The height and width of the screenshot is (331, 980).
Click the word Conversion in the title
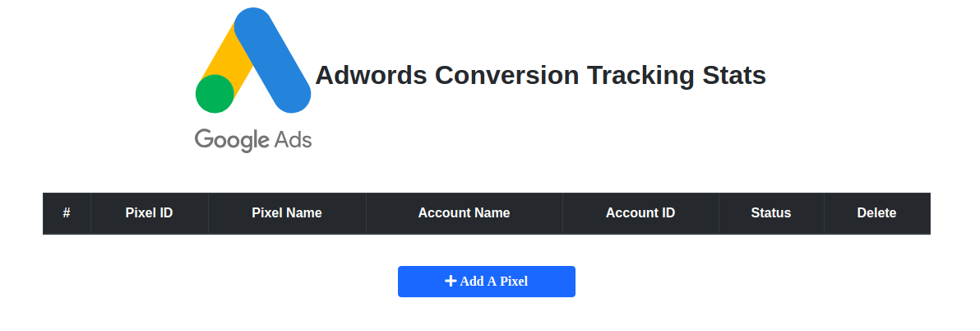(x=507, y=75)
